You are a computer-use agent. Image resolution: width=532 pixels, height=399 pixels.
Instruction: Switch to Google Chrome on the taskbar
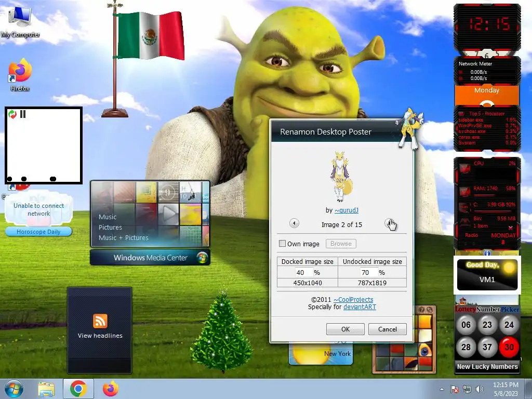coord(78,389)
